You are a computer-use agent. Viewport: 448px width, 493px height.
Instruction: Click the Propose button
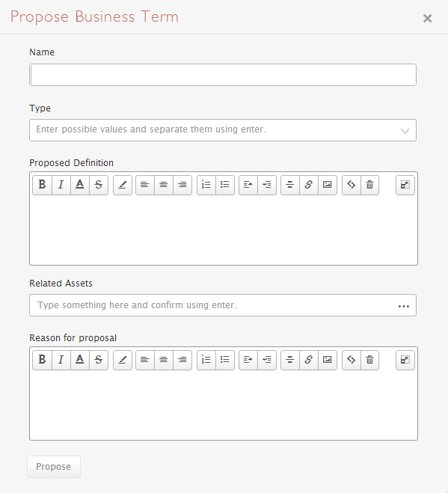54,467
